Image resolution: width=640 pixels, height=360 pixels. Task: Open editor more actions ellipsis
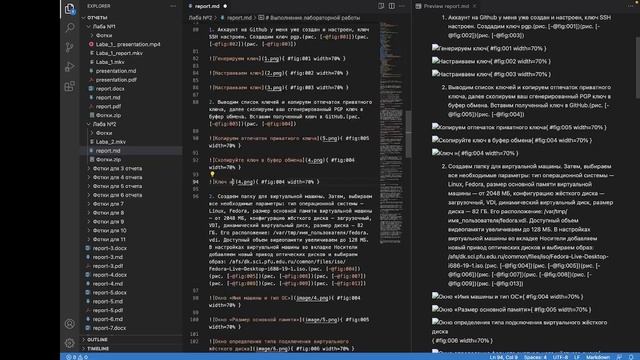pos(402,6)
